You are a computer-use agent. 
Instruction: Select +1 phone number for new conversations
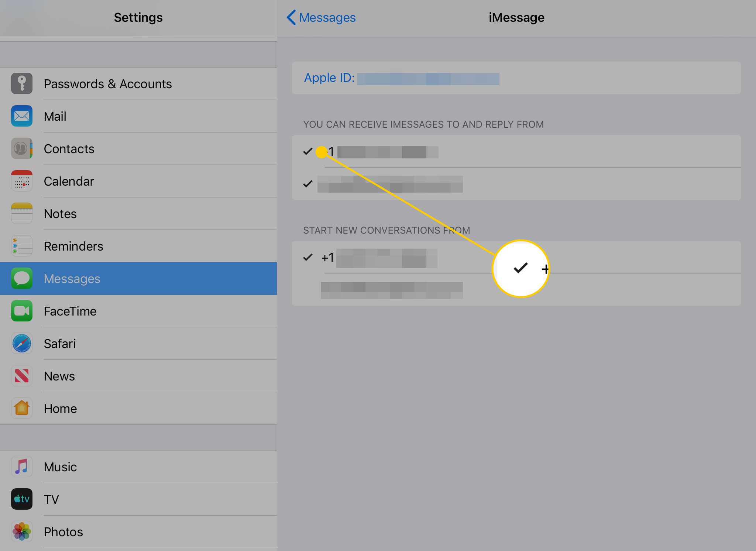tap(516, 257)
